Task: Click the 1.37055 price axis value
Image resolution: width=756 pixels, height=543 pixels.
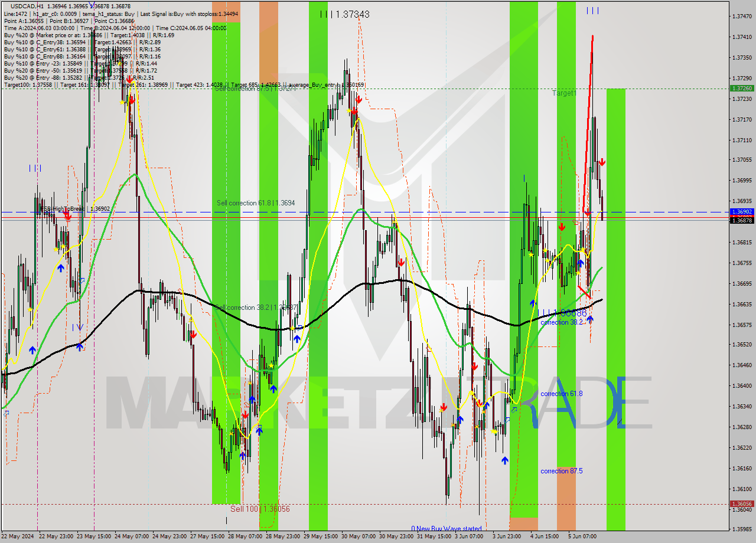Action: (742, 159)
